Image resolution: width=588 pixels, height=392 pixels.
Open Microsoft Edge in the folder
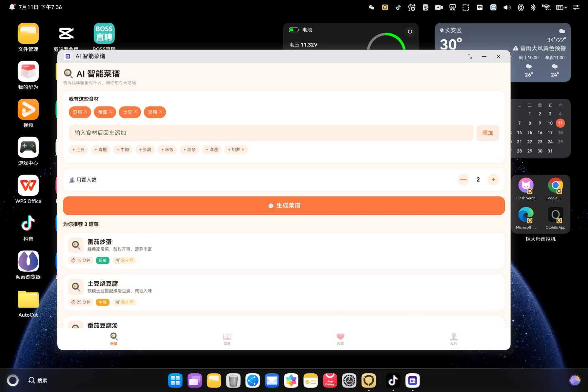tap(526, 218)
